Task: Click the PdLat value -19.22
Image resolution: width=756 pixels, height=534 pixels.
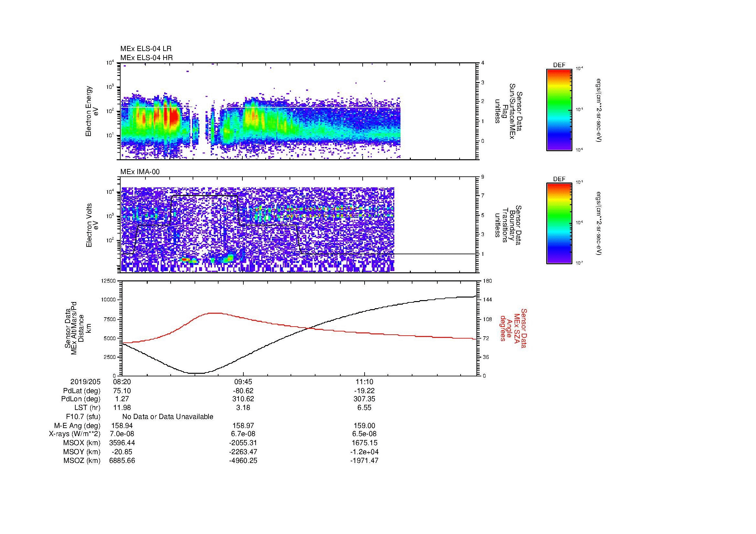Action: [x=364, y=391]
